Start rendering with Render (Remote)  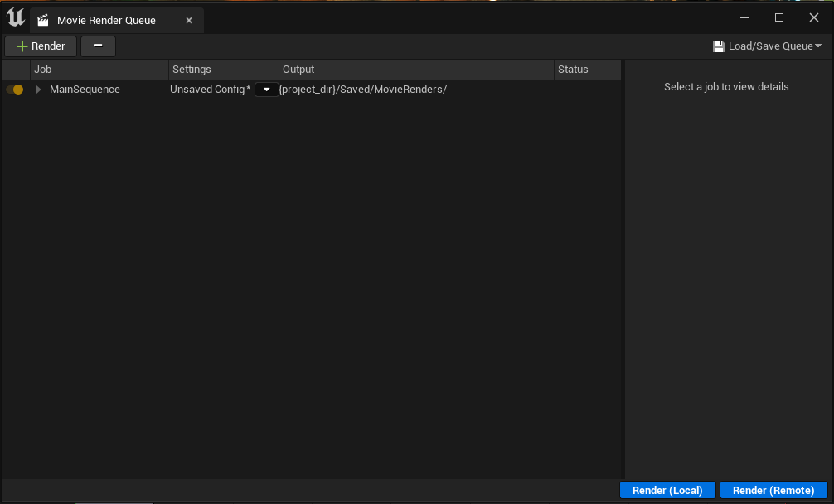coord(773,490)
